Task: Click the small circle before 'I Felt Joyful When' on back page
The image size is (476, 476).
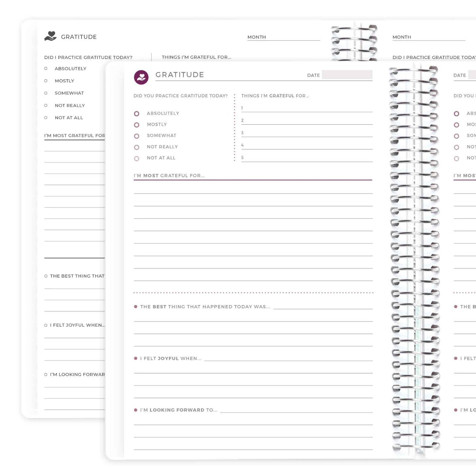Action: tap(46, 325)
